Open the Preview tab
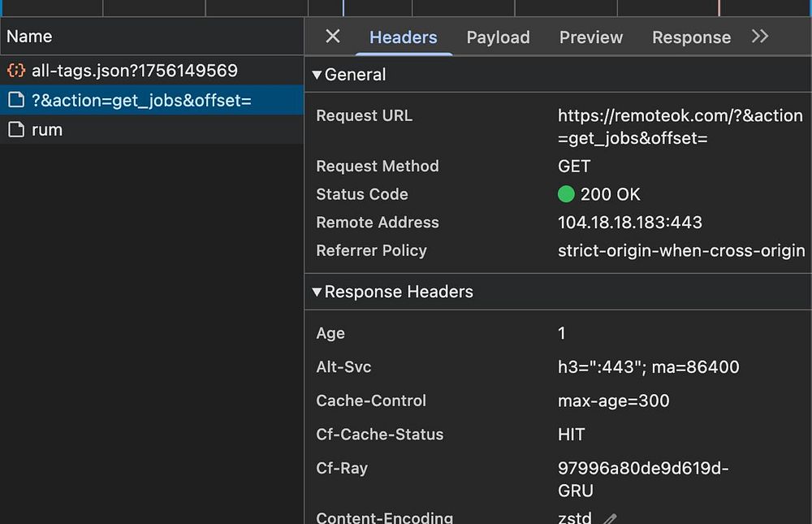Screen dimensions: 812x524 click(591, 37)
